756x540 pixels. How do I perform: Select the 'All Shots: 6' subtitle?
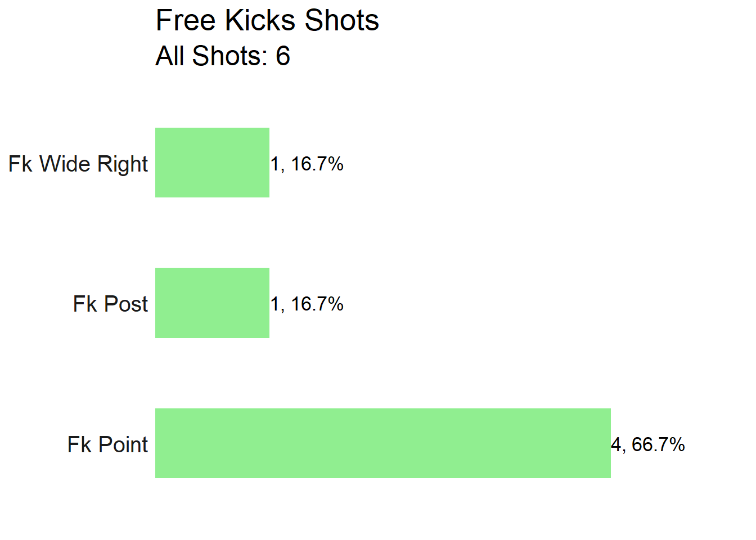[223, 56]
